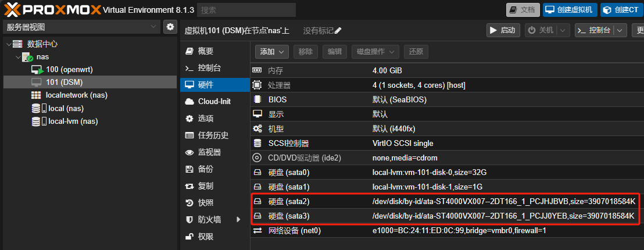This screenshot has width=644, height=250.
Task: Open the 监视器 monitor tab
Action: coord(215,152)
